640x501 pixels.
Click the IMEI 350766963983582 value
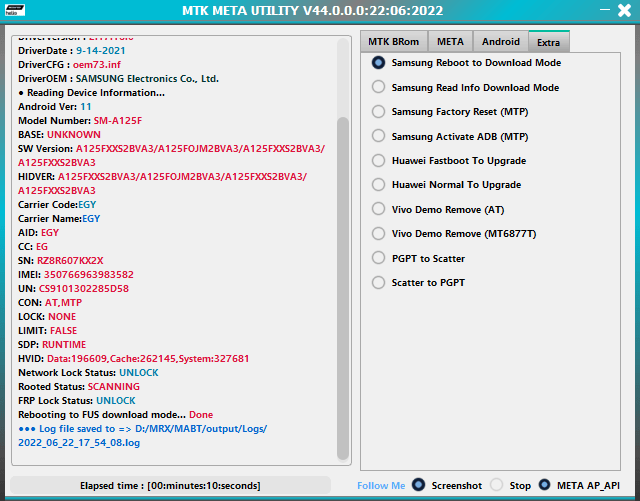coord(89,275)
